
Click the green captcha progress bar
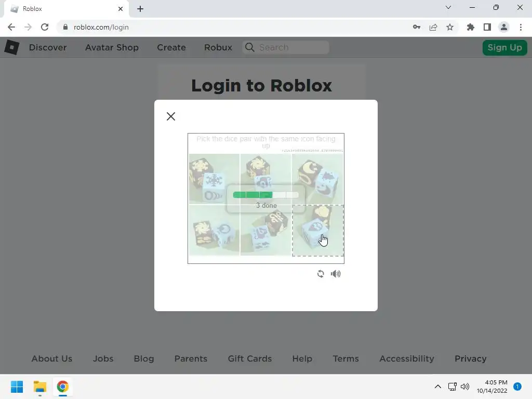(x=265, y=195)
